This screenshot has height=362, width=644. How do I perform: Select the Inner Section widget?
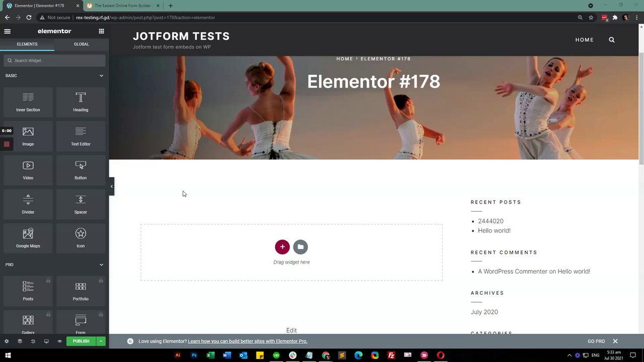(x=28, y=102)
